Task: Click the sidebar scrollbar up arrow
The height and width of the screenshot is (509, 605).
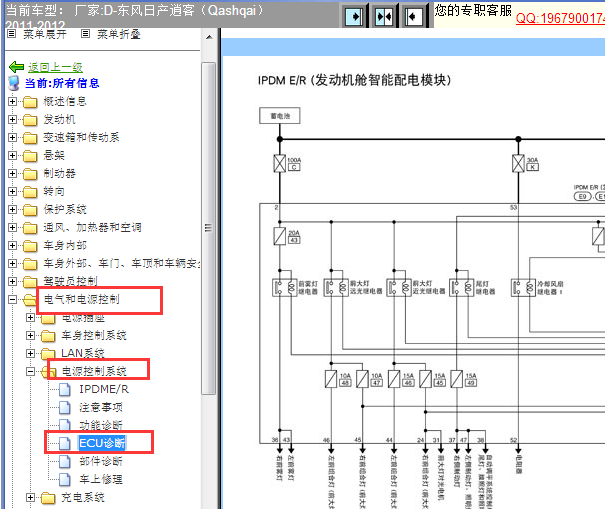Action: pos(209,37)
